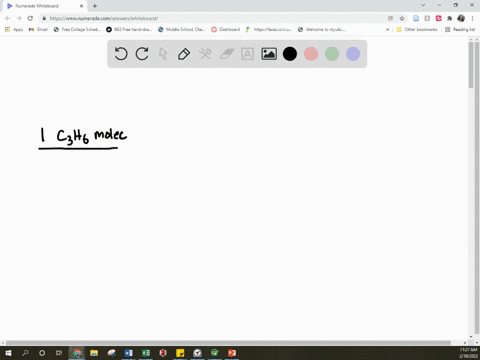Redo the last whiteboard action
Viewport: 480px width, 360px height.
142,54
